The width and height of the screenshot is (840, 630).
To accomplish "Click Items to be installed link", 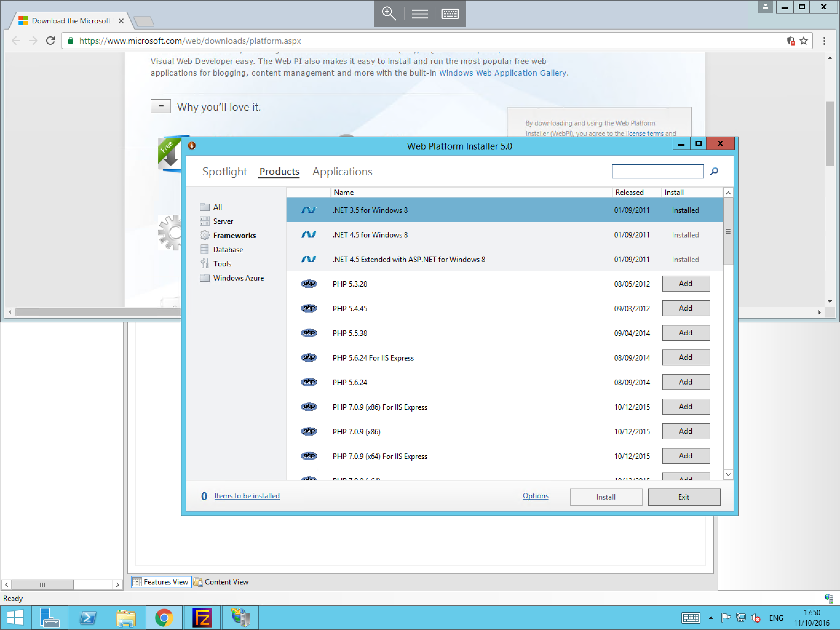I will pyautogui.click(x=246, y=495).
